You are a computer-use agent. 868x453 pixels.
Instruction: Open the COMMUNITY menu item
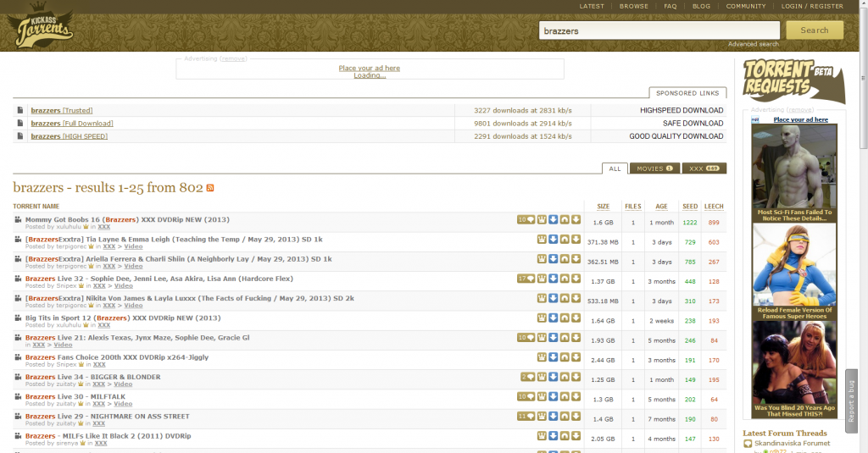coord(746,6)
